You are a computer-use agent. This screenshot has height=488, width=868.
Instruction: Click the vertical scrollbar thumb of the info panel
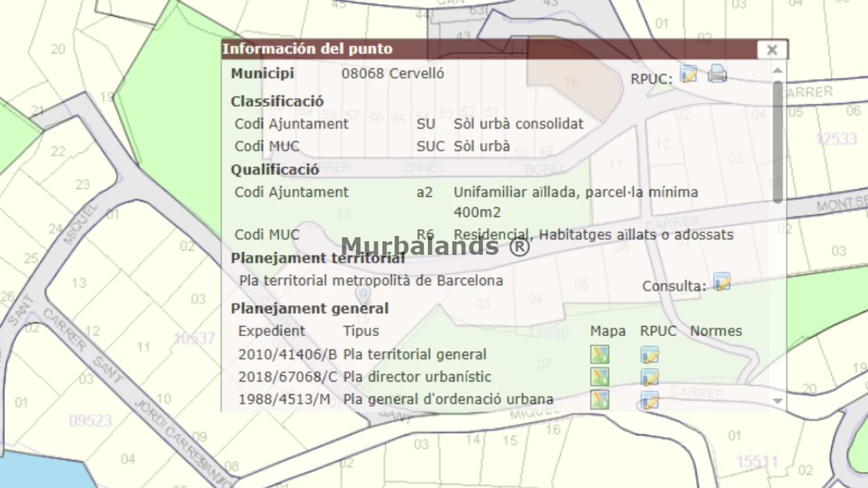point(778,142)
